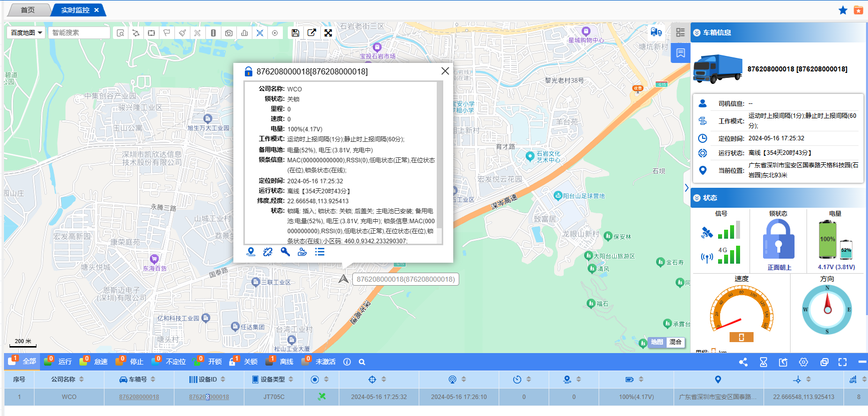Filter device list by 离线 status
The image size is (868, 416).
tap(281, 362)
